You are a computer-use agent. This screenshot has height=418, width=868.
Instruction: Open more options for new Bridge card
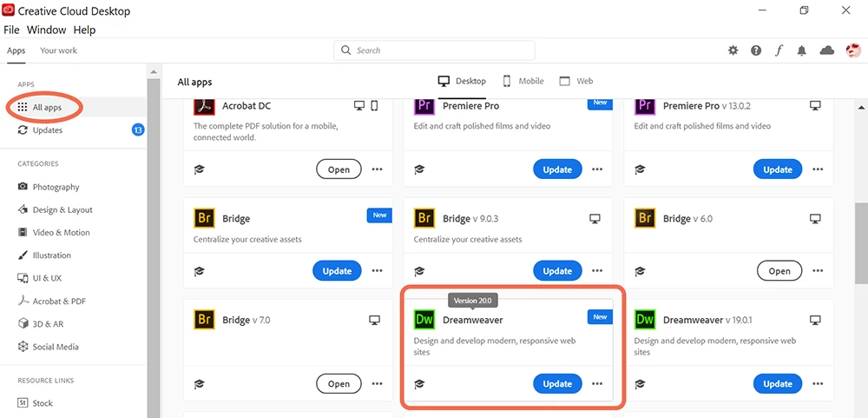click(x=377, y=270)
